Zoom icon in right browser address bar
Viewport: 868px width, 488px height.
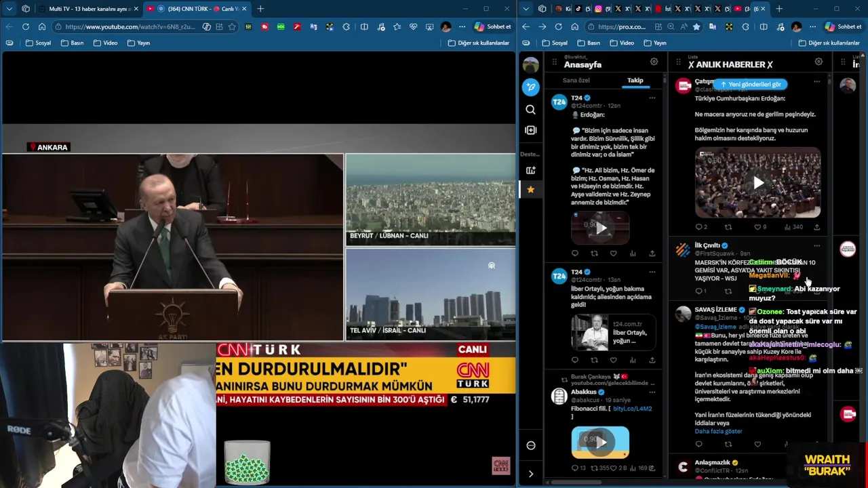tap(671, 26)
